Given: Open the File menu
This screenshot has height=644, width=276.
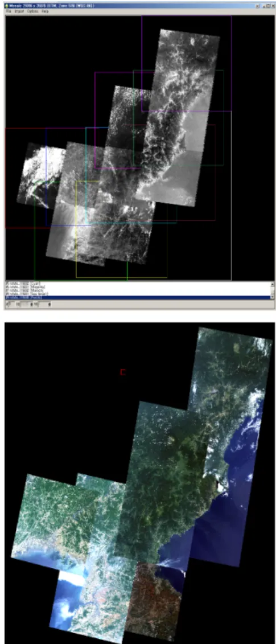Looking at the screenshot, I should (x=8, y=11).
